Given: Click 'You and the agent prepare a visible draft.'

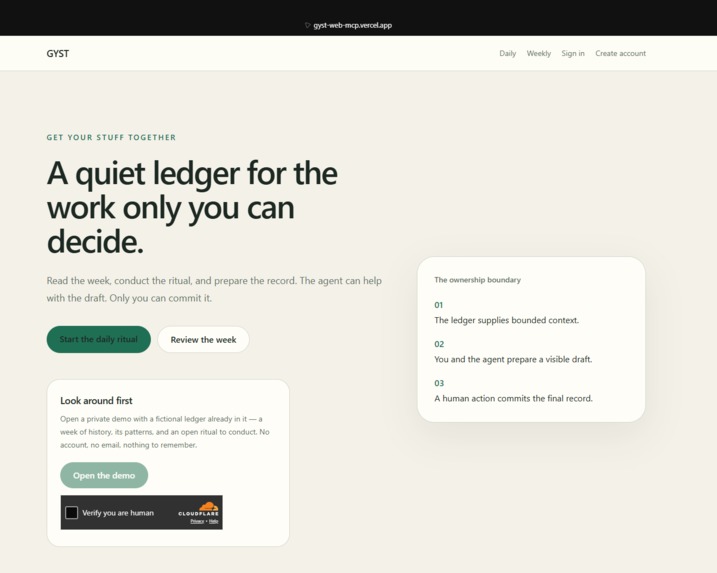Looking at the screenshot, I should 513,359.
